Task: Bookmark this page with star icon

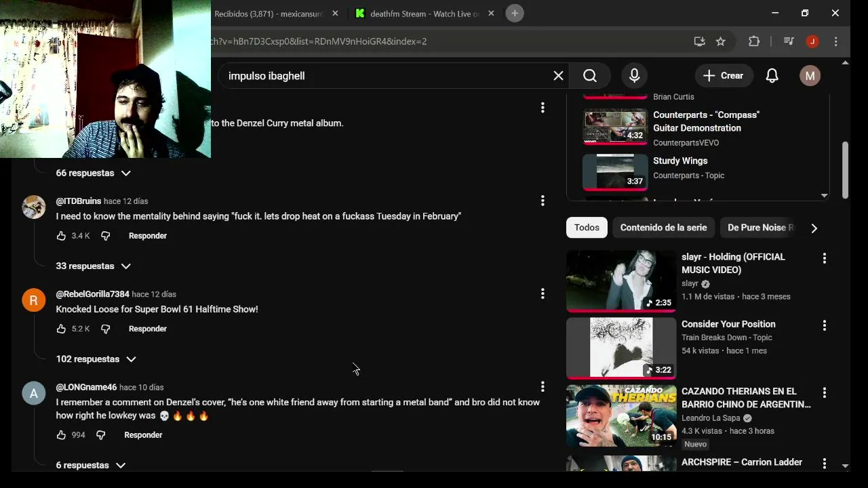Action: point(721,41)
